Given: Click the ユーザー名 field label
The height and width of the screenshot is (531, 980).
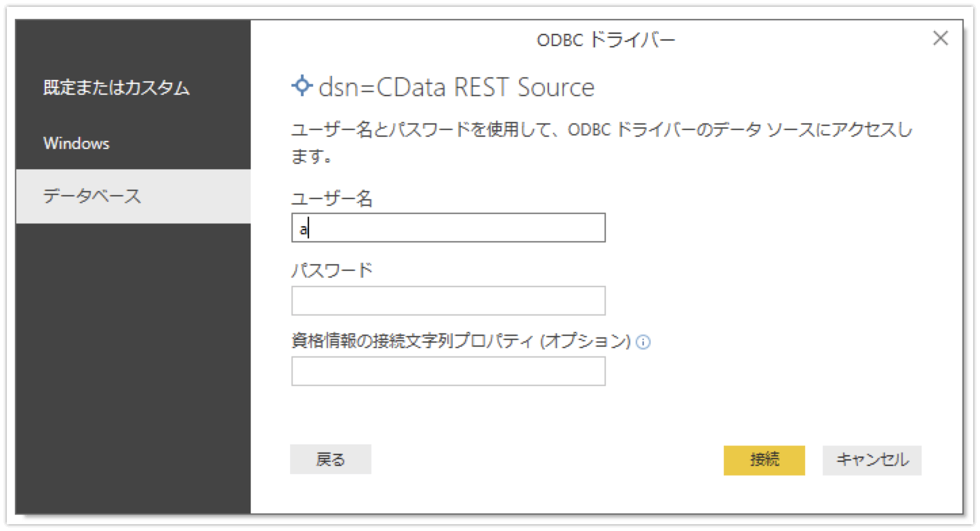Looking at the screenshot, I should tap(332, 198).
